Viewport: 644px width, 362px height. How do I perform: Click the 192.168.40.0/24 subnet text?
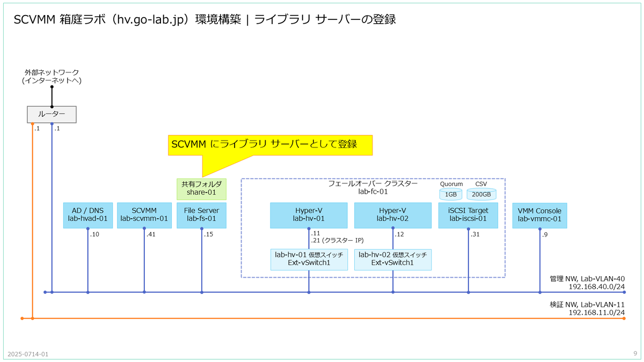click(x=597, y=287)
